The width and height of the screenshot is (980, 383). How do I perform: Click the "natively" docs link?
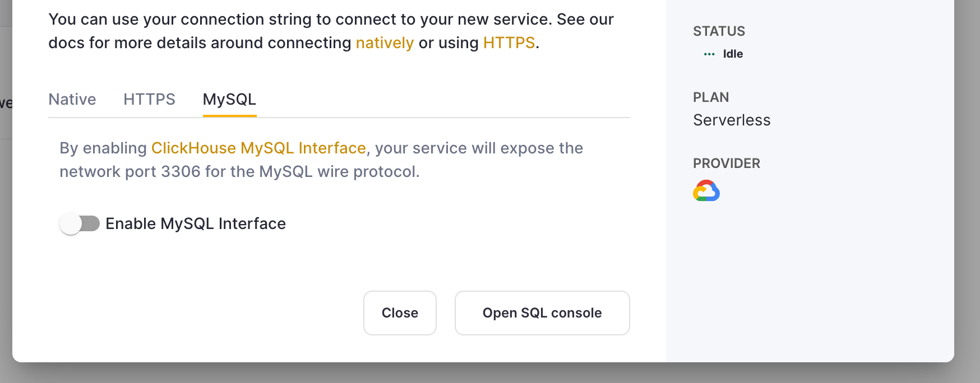point(385,42)
